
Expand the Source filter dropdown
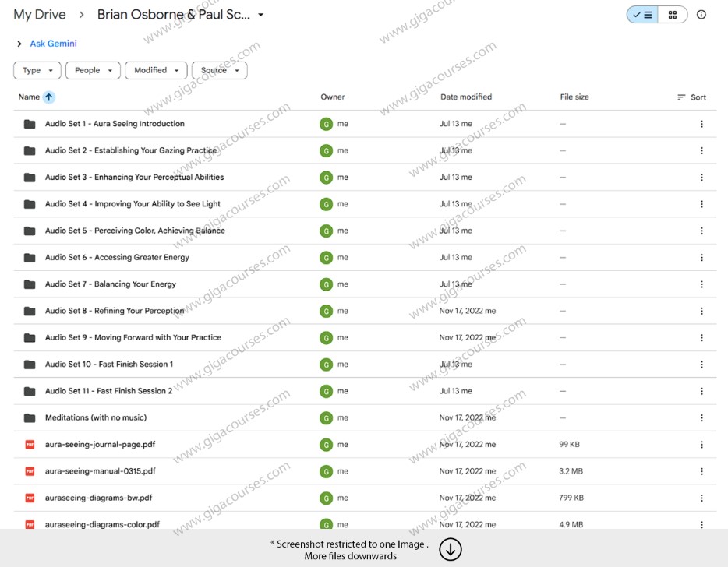219,71
